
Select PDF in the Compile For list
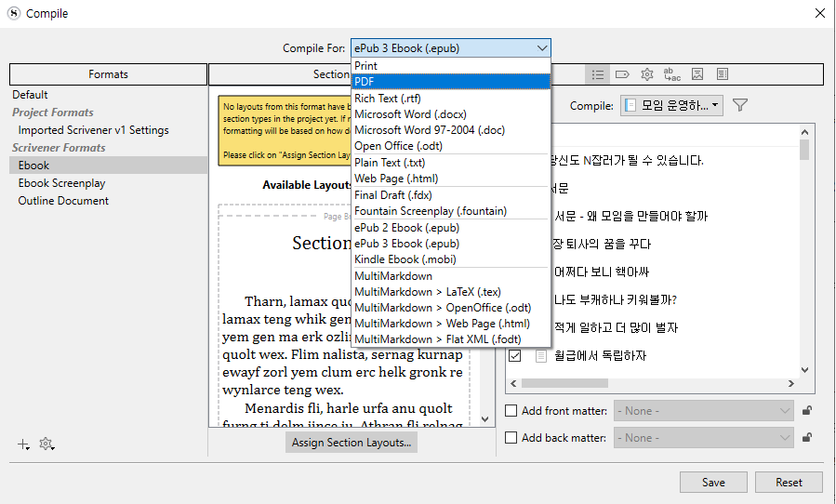click(450, 82)
